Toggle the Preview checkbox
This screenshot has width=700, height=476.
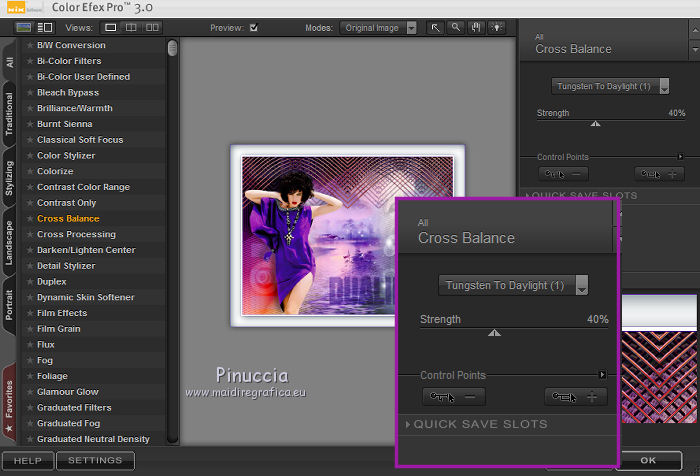click(254, 28)
